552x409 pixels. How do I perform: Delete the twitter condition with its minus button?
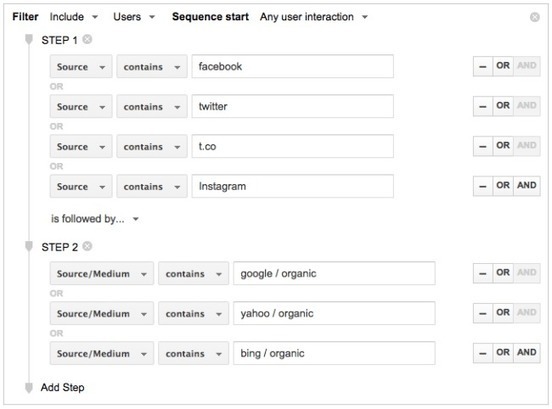tap(483, 106)
